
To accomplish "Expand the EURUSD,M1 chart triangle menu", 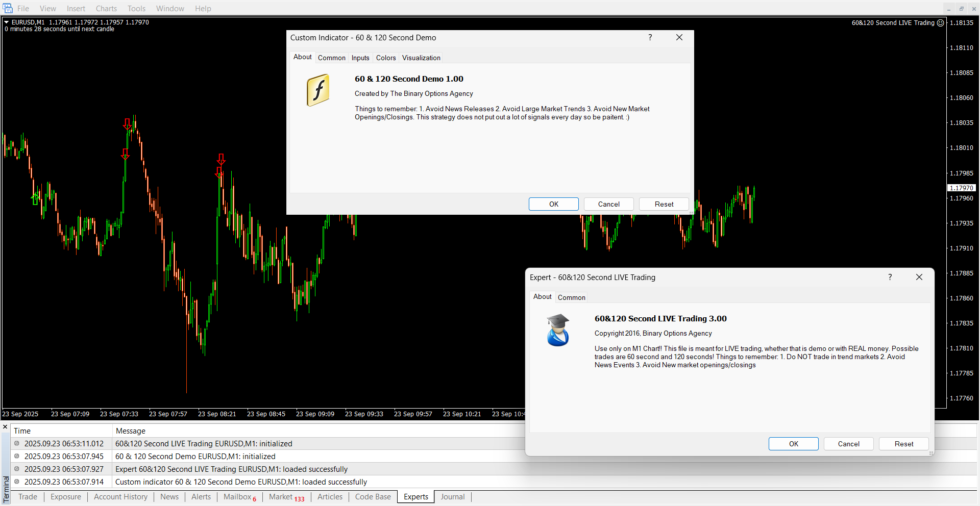I will pyautogui.click(x=7, y=22).
